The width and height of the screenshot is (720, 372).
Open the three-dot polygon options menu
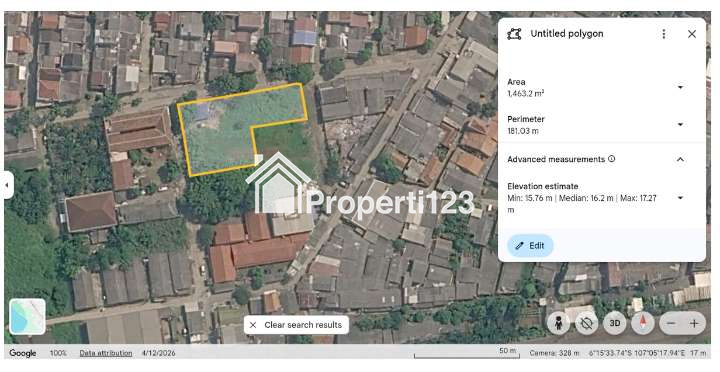664,34
